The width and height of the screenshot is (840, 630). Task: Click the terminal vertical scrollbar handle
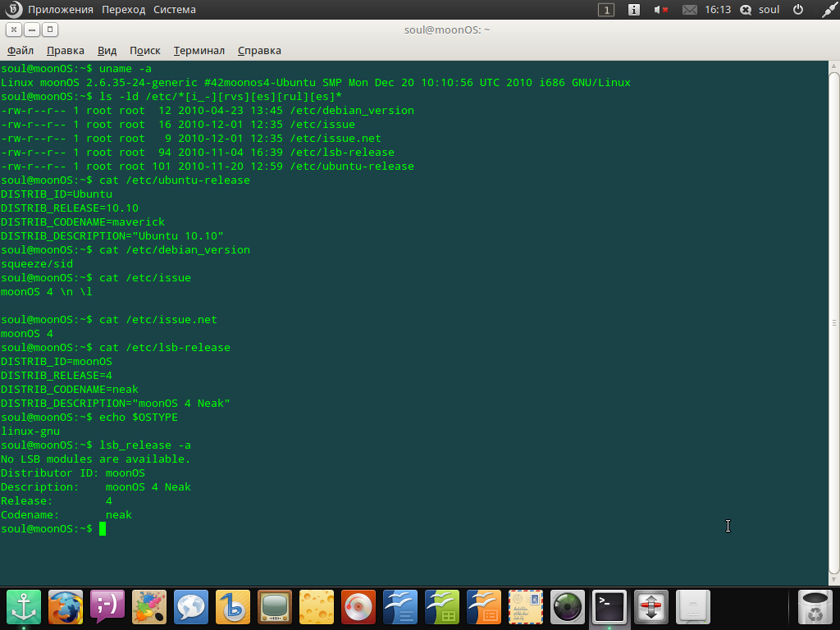(834, 322)
